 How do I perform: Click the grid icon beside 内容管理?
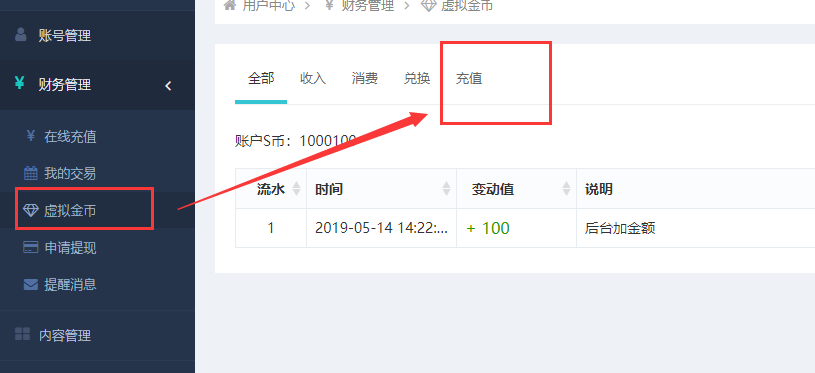point(22,334)
